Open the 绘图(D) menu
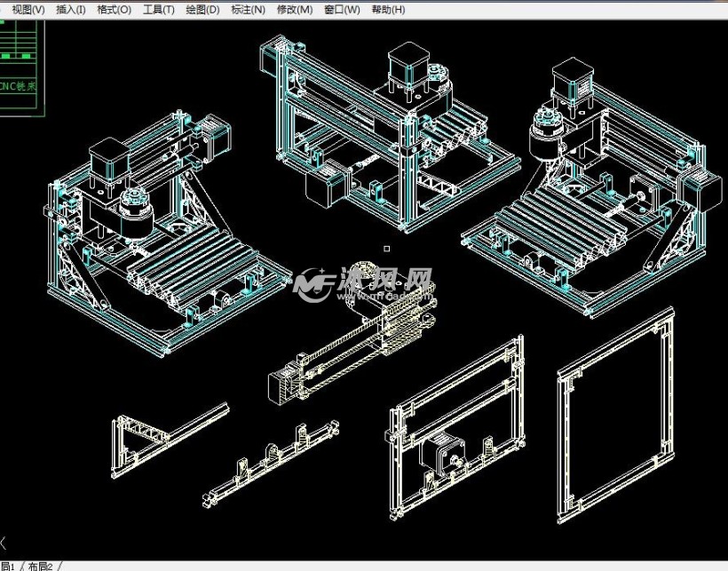Image resolution: width=728 pixels, height=571 pixels. coord(202,10)
